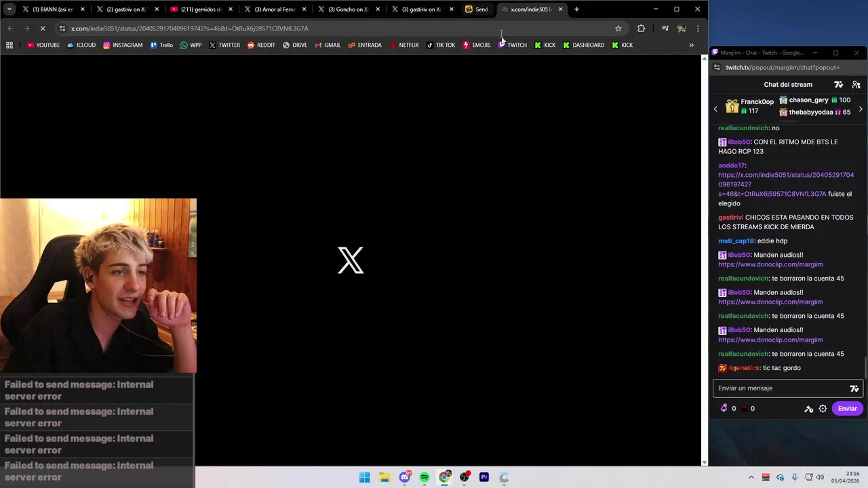Open Trello bookmark
The image size is (868, 488).
click(161, 45)
